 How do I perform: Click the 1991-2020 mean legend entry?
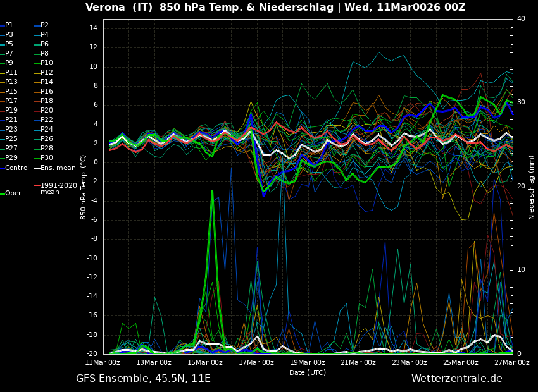(58, 188)
